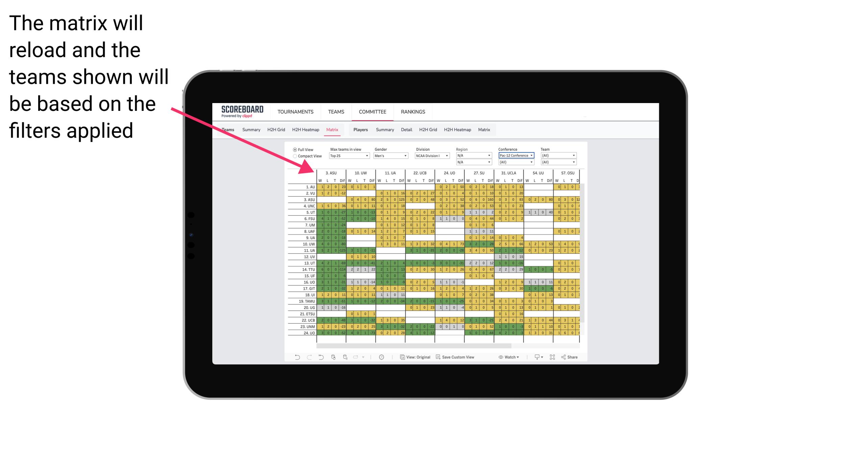The height and width of the screenshot is (467, 868).
Task: Click the Save Custom View icon
Action: click(x=438, y=358)
